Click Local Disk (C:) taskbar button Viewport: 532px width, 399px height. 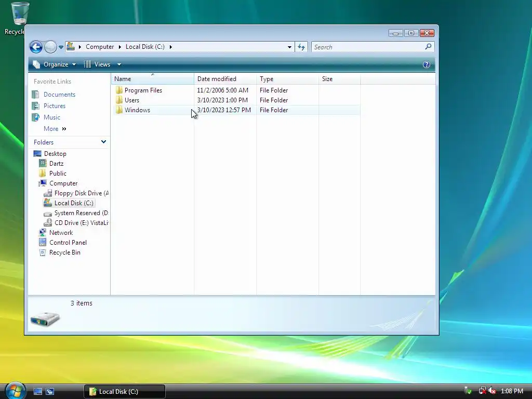tap(125, 392)
